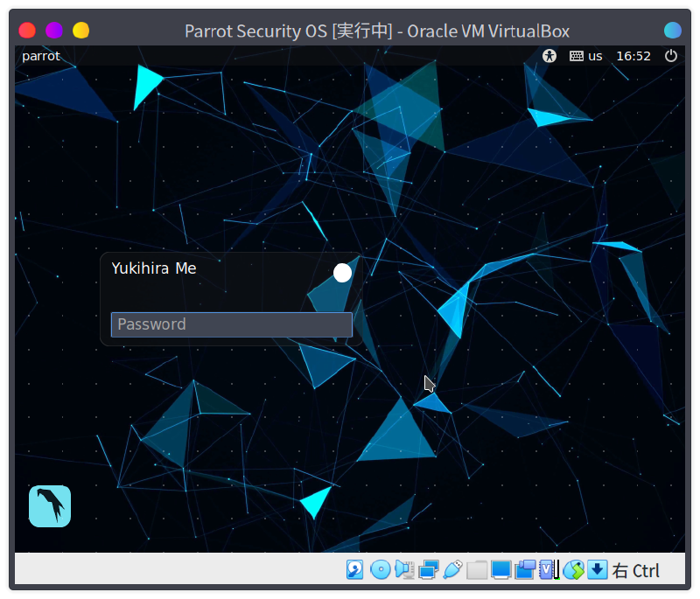Open the accessibility menu

click(549, 56)
